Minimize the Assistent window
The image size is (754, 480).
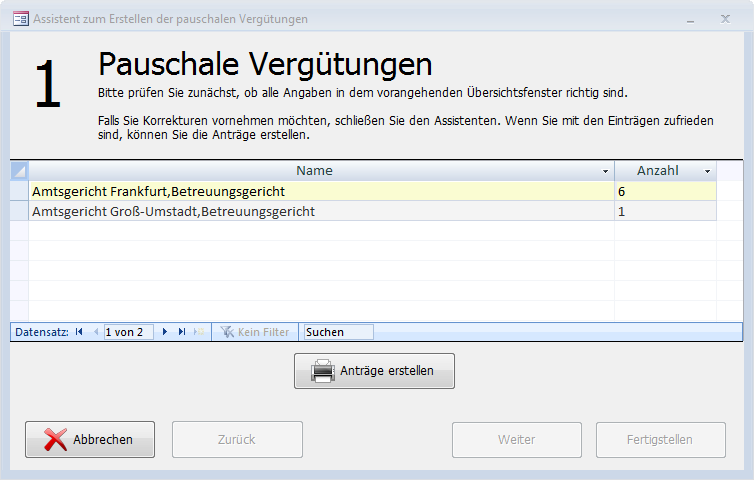coord(691,20)
